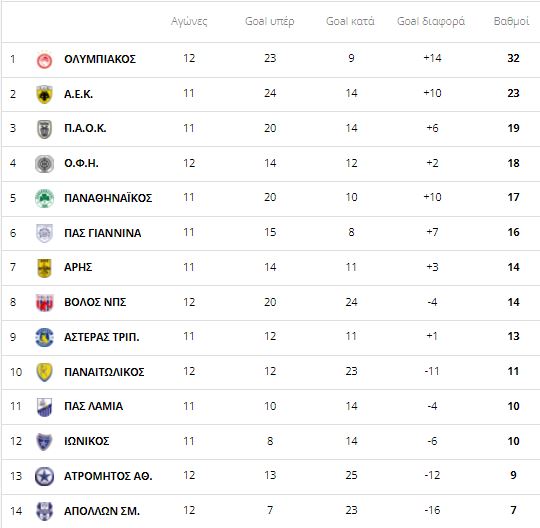
Task: Click the Olympiacos club crest icon
Action: (x=44, y=60)
